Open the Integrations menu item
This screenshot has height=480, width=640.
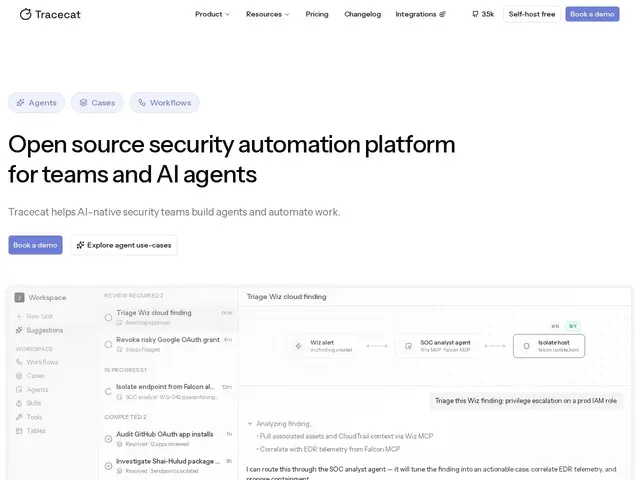[x=420, y=14]
